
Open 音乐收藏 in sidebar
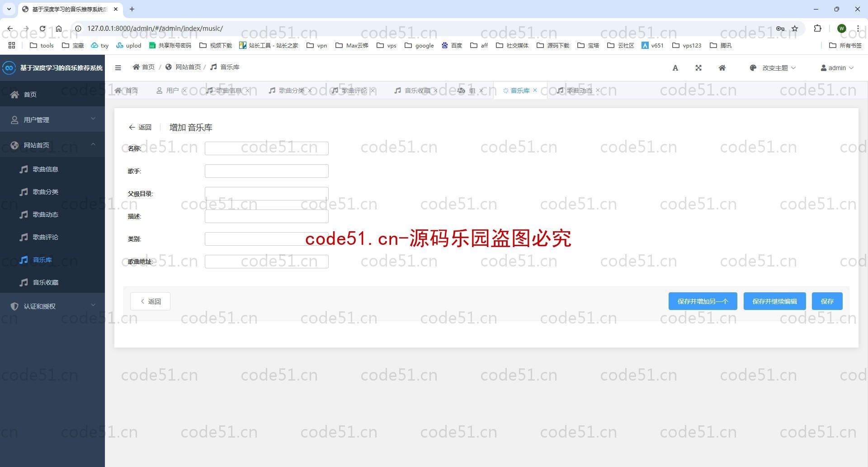52,282
